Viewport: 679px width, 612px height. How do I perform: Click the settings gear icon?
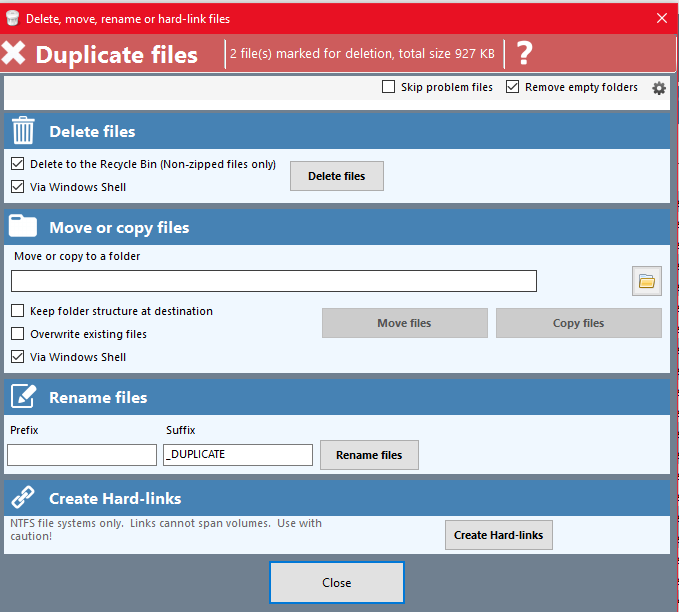point(659,88)
